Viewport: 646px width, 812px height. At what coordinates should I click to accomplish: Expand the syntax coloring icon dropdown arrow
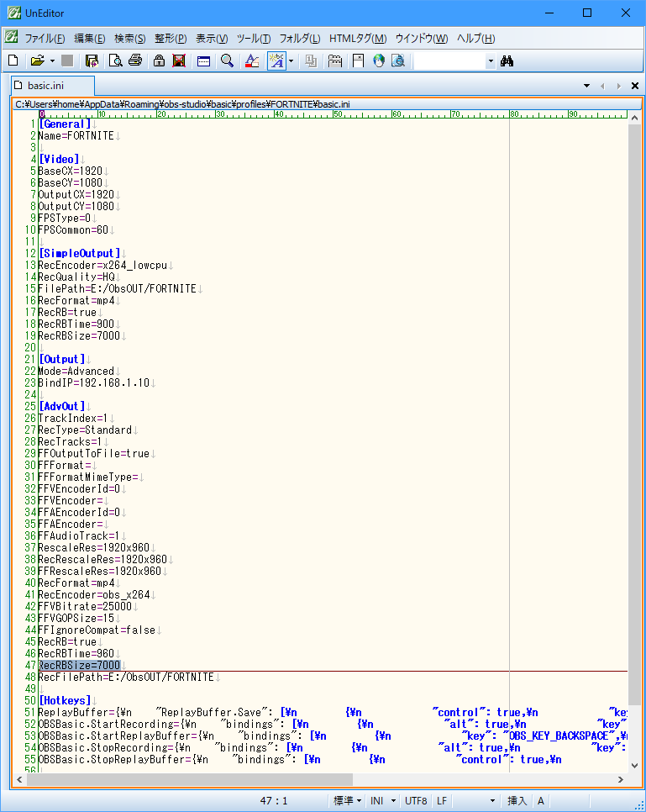tap(291, 61)
